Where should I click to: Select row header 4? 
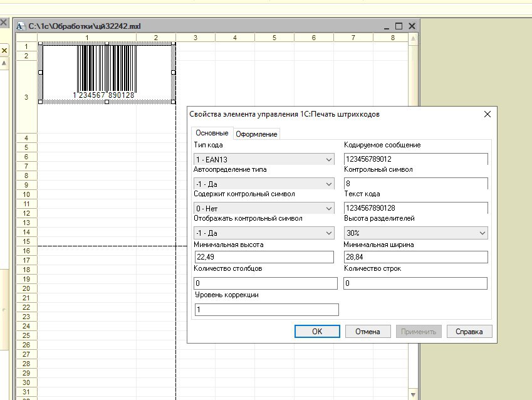point(26,138)
